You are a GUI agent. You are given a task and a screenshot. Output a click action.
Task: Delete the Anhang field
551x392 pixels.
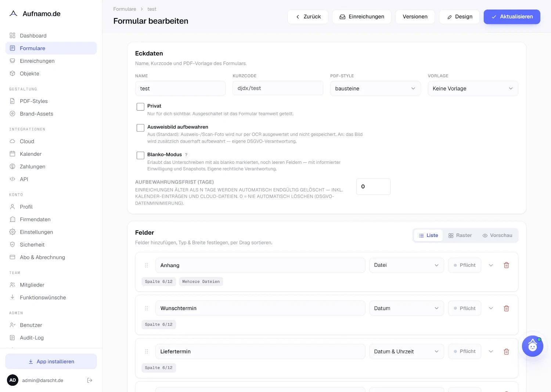point(506,265)
